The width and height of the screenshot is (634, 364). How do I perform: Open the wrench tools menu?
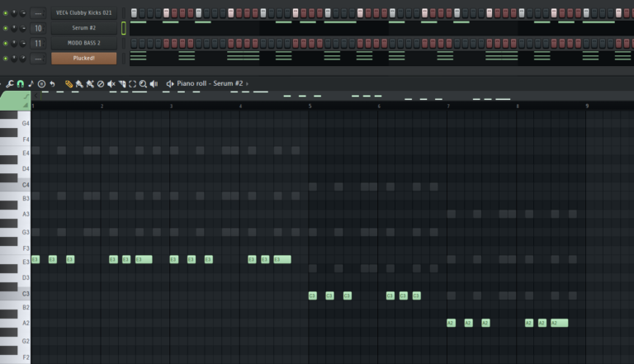point(9,84)
